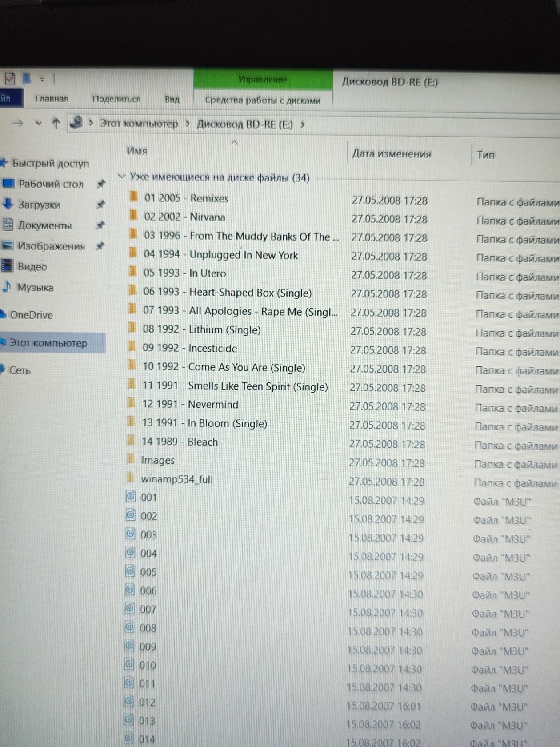Sort by the Имя column header
560x747 pixels.
(137, 151)
